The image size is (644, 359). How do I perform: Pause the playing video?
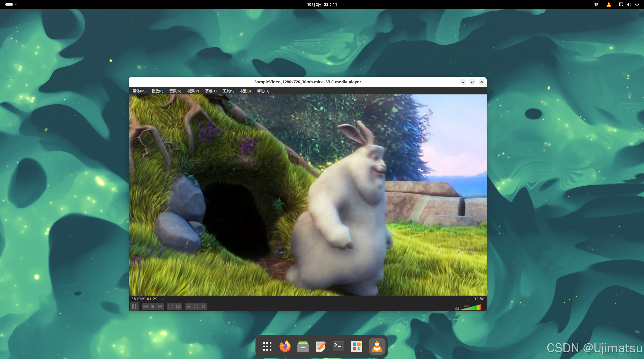(134, 306)
